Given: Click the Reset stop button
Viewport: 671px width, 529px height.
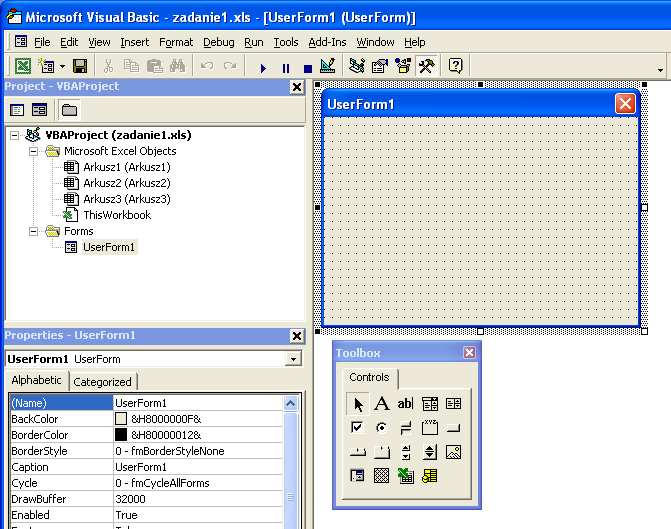Looking at the screenshot, I should point(308,68).
